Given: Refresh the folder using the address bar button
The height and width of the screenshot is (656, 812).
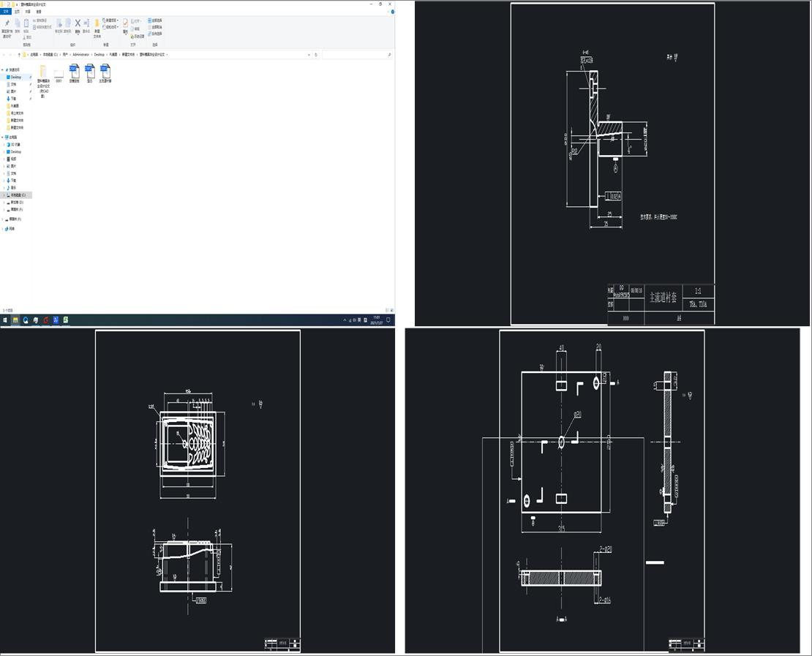Looking at the screenshot, I should 316,54.
